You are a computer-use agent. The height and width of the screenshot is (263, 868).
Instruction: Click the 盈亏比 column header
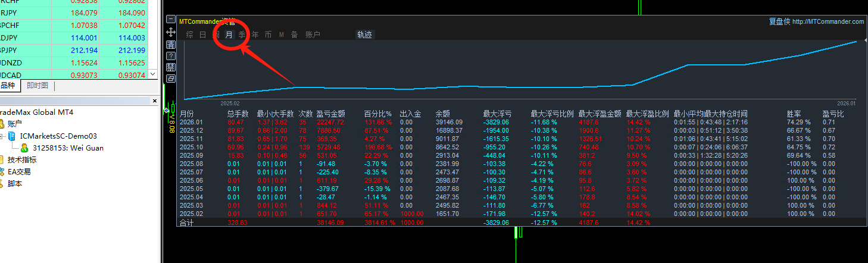tap(833, 114)
